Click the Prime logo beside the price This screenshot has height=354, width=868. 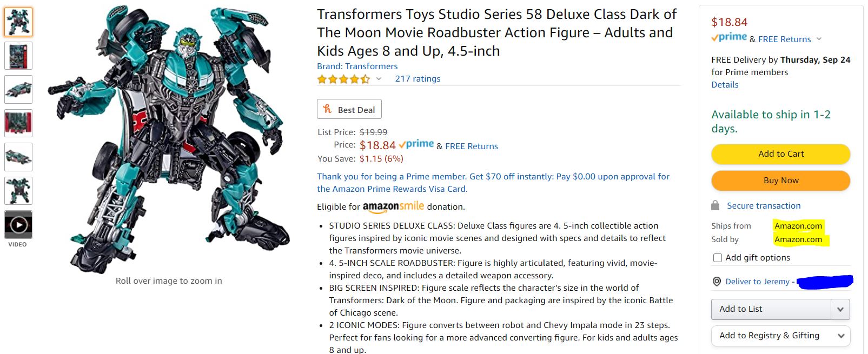click(416, 145)
